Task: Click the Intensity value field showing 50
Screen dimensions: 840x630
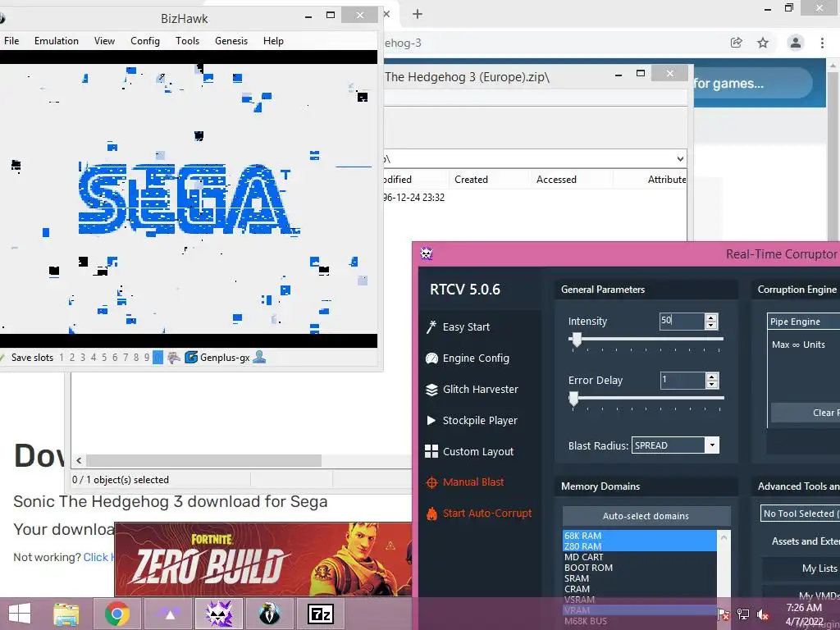Action: point(682,321)
